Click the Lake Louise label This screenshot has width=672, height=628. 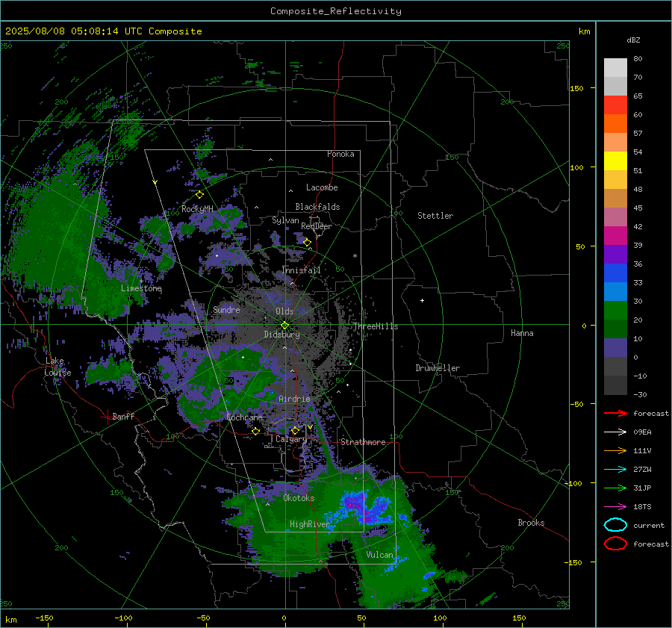57,367
